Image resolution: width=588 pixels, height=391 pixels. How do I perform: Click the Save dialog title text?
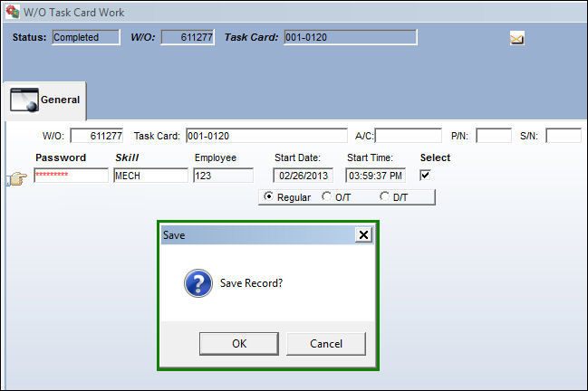click(x=174, y=235)
